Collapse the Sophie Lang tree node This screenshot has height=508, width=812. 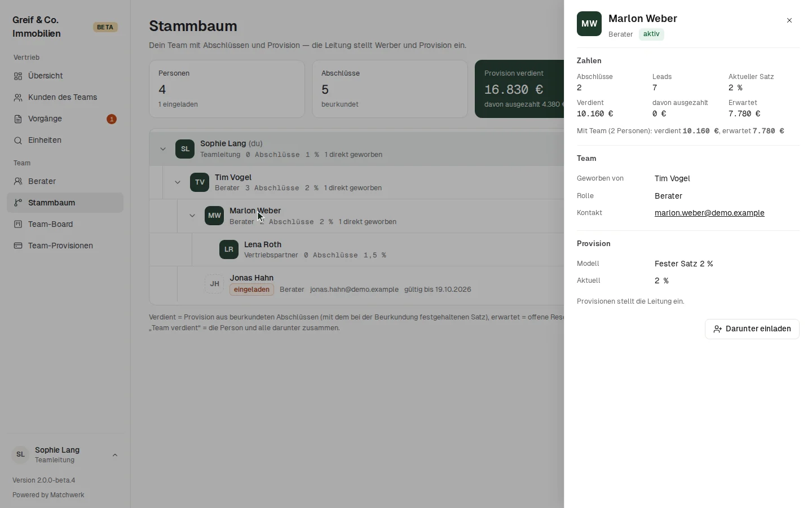[163, 149]
